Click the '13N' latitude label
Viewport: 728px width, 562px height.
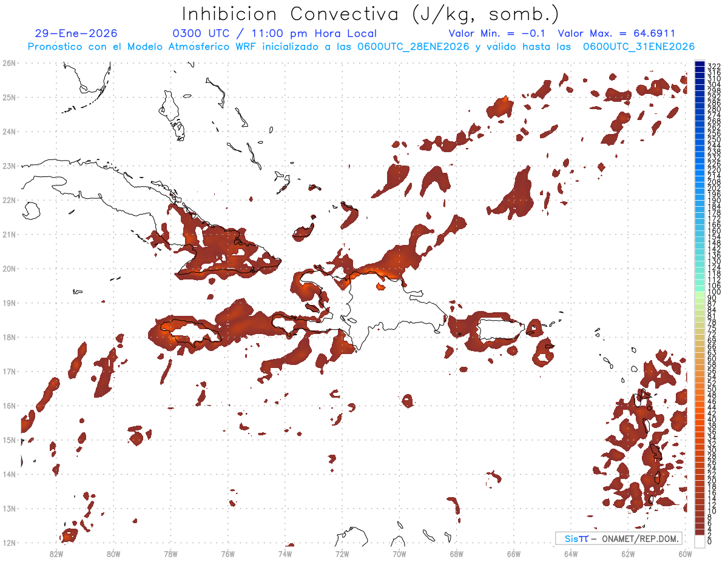point(9,509)
